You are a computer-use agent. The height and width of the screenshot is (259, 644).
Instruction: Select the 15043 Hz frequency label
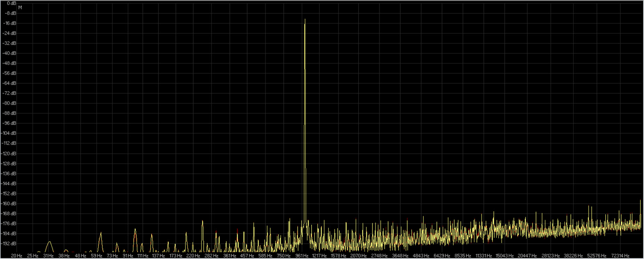click(504, 256)
